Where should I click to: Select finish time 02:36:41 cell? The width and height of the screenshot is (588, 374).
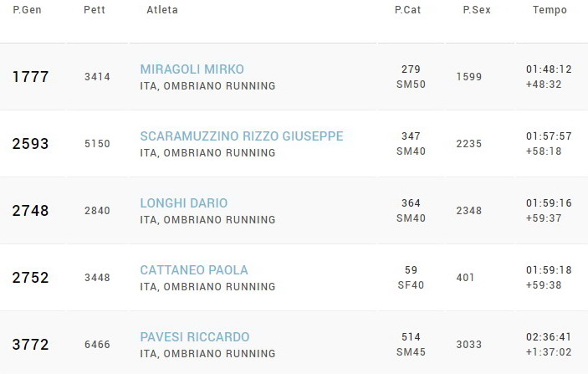pos(549,337)
